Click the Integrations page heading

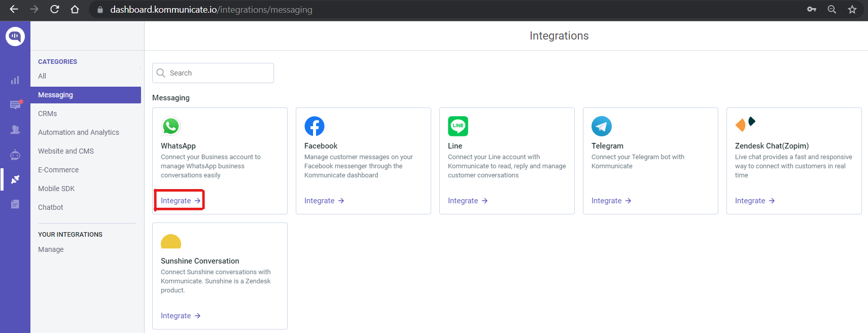(x=559, y=36)
